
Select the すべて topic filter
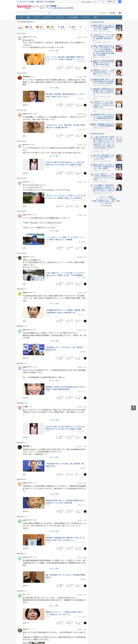[x=21, y=28]
